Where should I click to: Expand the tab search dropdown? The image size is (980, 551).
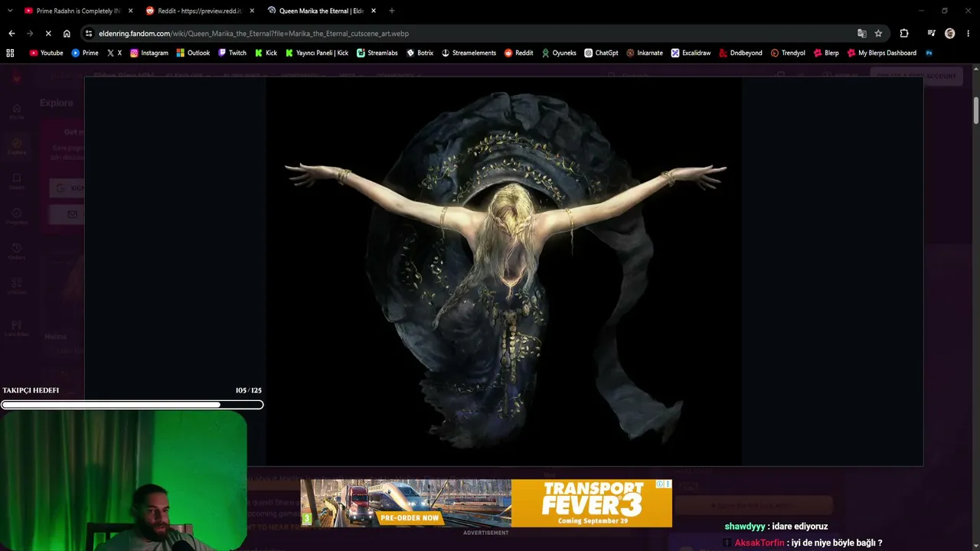point(10,11)
